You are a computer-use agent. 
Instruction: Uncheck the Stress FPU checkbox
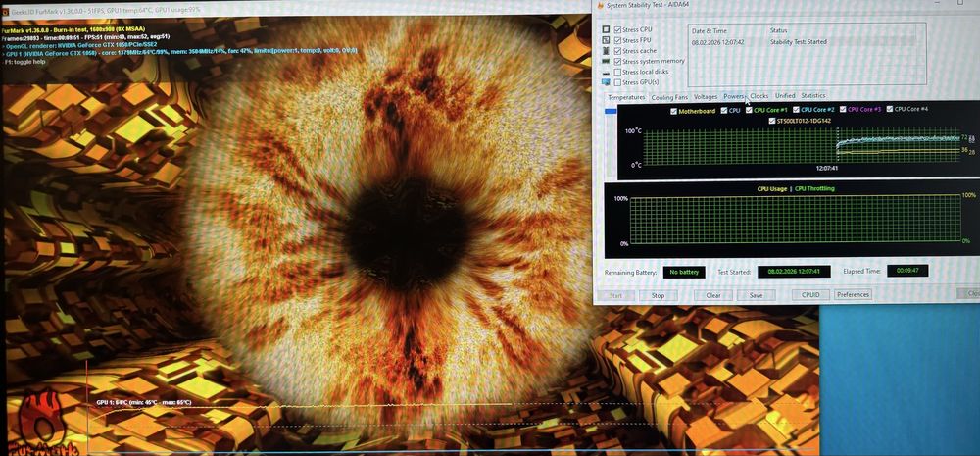pos(617,40)
